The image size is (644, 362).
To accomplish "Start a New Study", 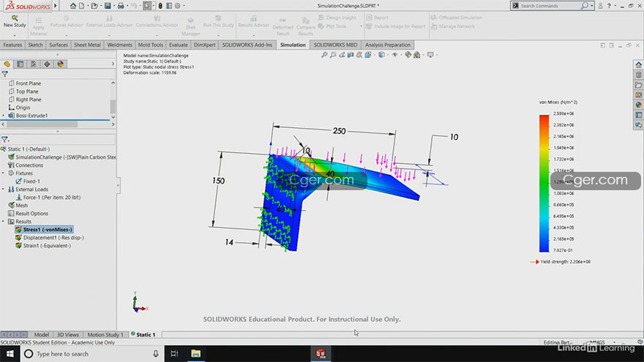I will 15,21.
